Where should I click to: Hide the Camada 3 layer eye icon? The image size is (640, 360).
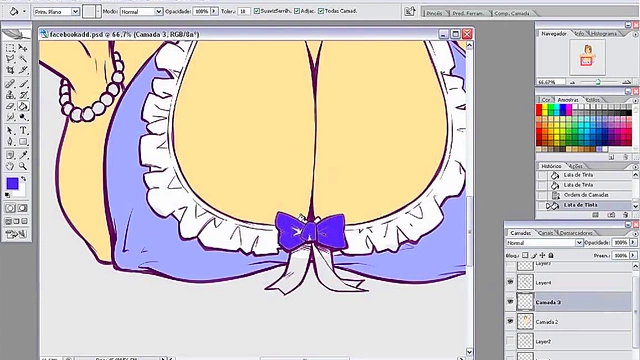click(510, 302)
